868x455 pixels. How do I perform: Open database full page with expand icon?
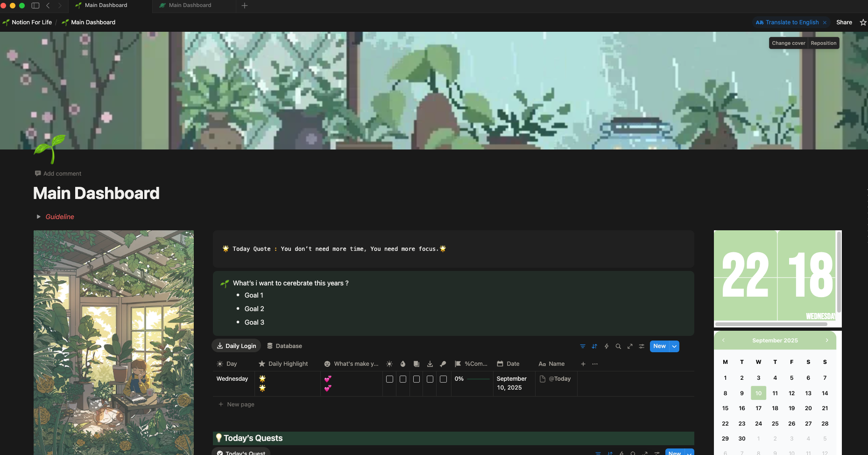[x=630, y=346]
